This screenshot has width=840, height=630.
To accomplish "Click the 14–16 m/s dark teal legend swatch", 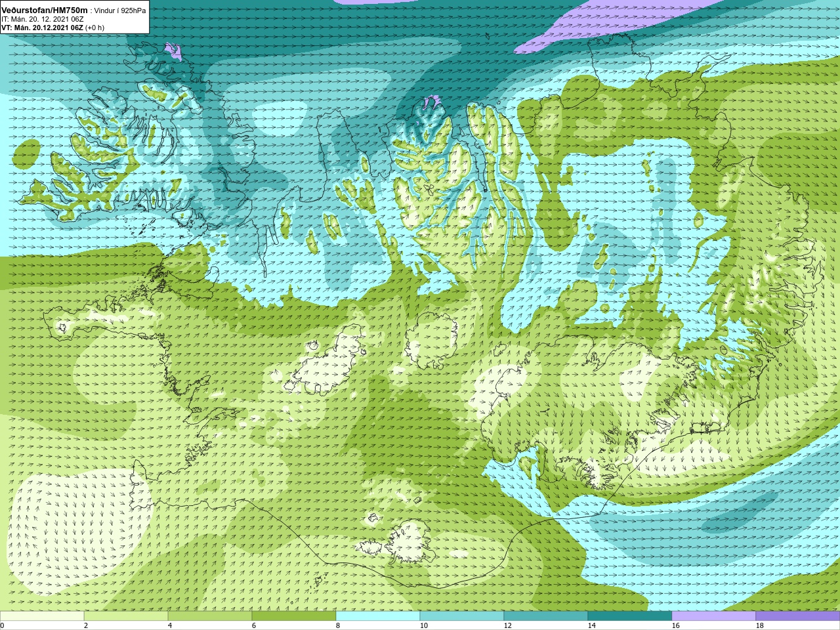I will [630, 616].
